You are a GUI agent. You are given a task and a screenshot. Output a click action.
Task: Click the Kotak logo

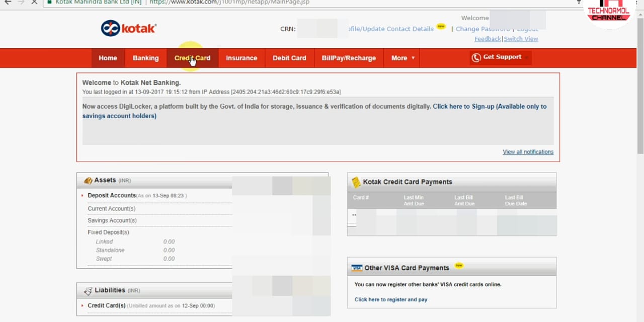point(129,28)
